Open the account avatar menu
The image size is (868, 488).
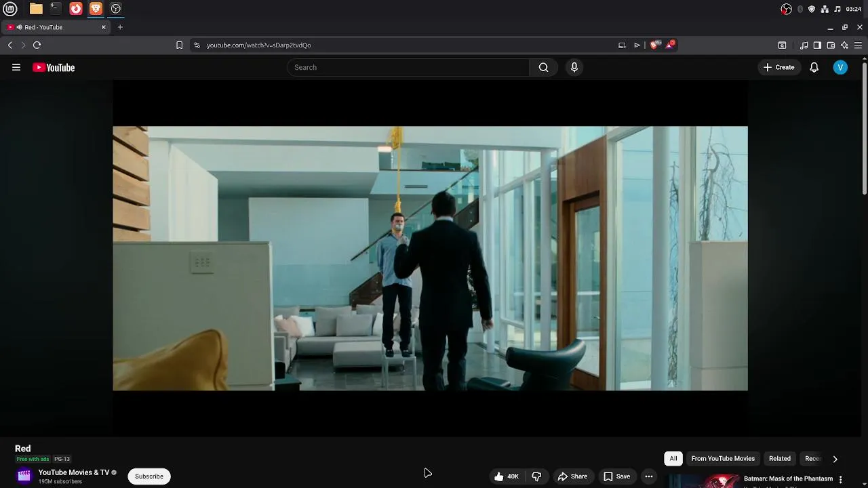point(840,67)
